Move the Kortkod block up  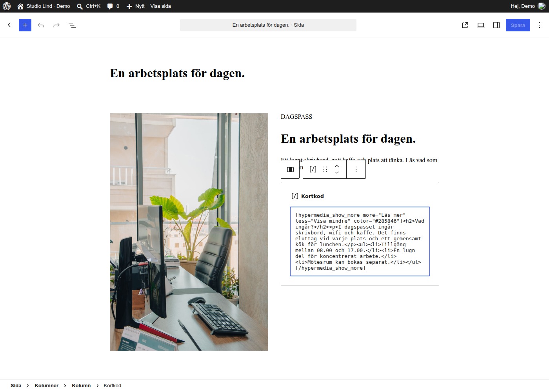pyautogui.click(x=337, y=166)
